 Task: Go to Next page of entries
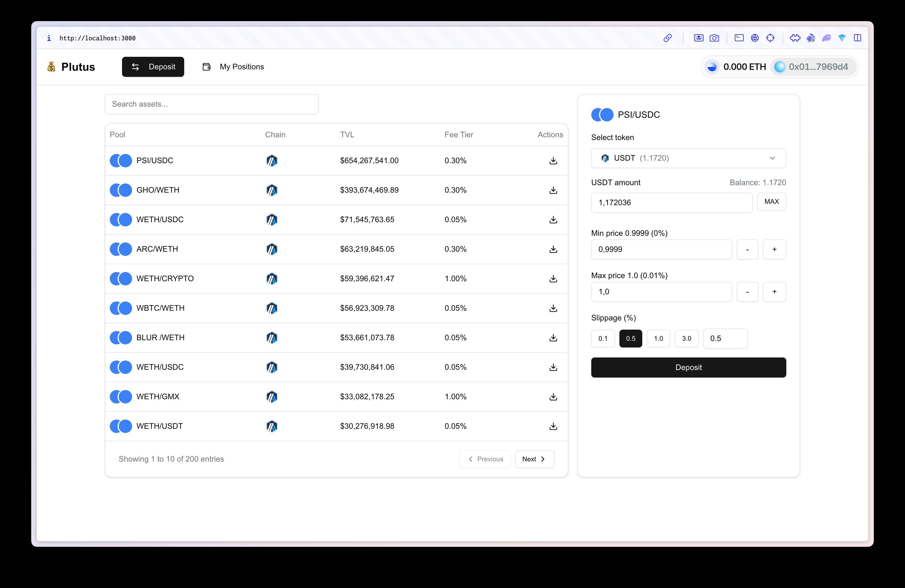(534, 459)
